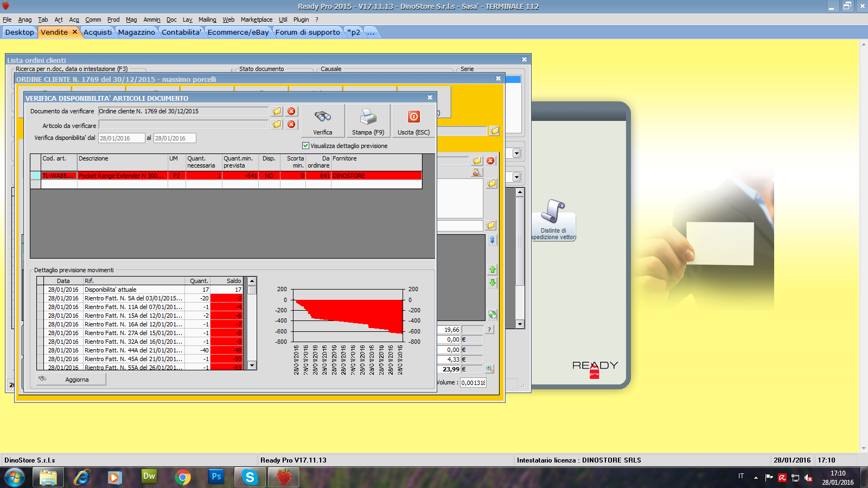Click the magnifier icon next to 23,99 total

tap(489, 369)
